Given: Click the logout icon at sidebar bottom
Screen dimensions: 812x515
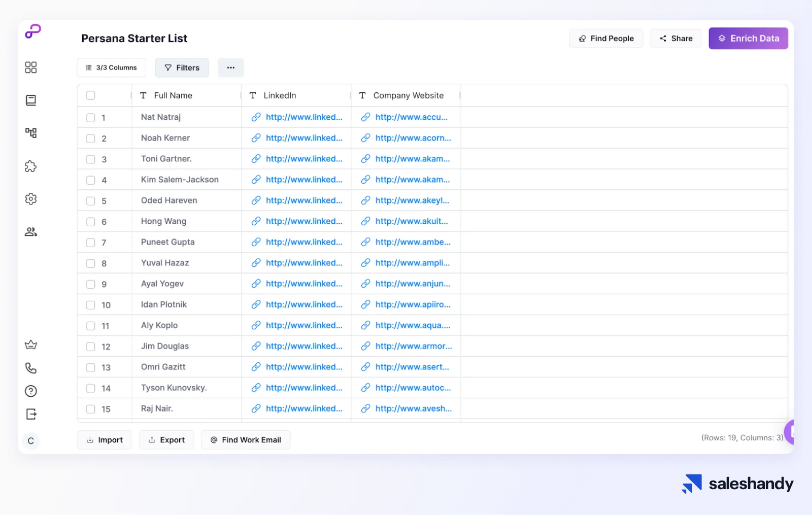Looking at the screenshot, I should coord(30,414).
